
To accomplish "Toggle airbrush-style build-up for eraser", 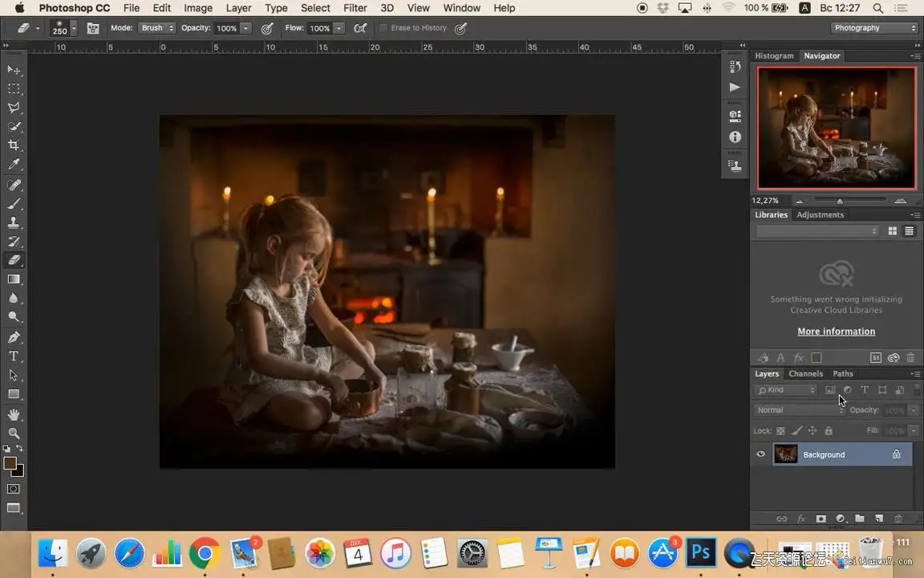I will tap(361, 28).
